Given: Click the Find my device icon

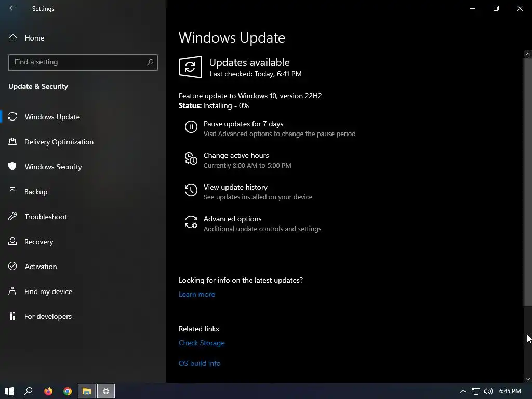Looking at the screenshot, I should pyautogui.click(x=12, y=291).
